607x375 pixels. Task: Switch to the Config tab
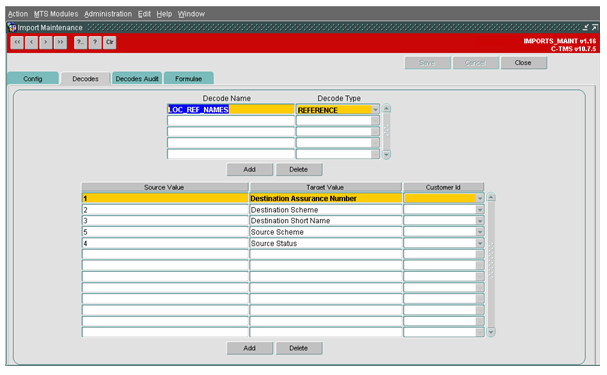(x=33, y=78)
